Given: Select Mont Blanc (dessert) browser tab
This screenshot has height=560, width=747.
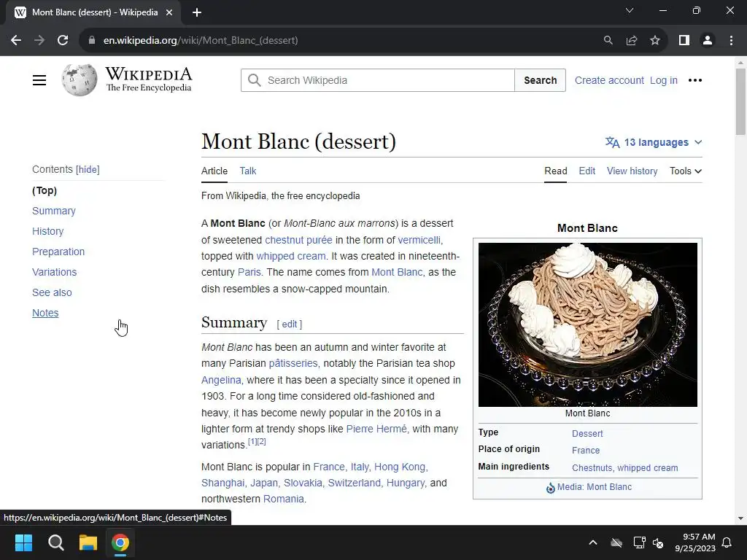Looking at the screenshot, I should tap(93, 12).
